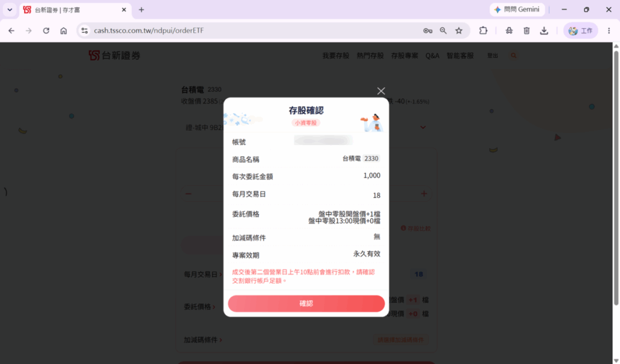Image resolution: width=620 pixels, height=364 pixels.
Task: Close the 存股確認 dialog
Action: pos(381,91)
